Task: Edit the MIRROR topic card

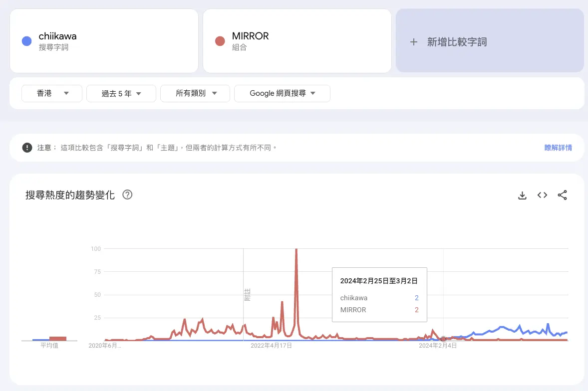Action: click(297, 41)
